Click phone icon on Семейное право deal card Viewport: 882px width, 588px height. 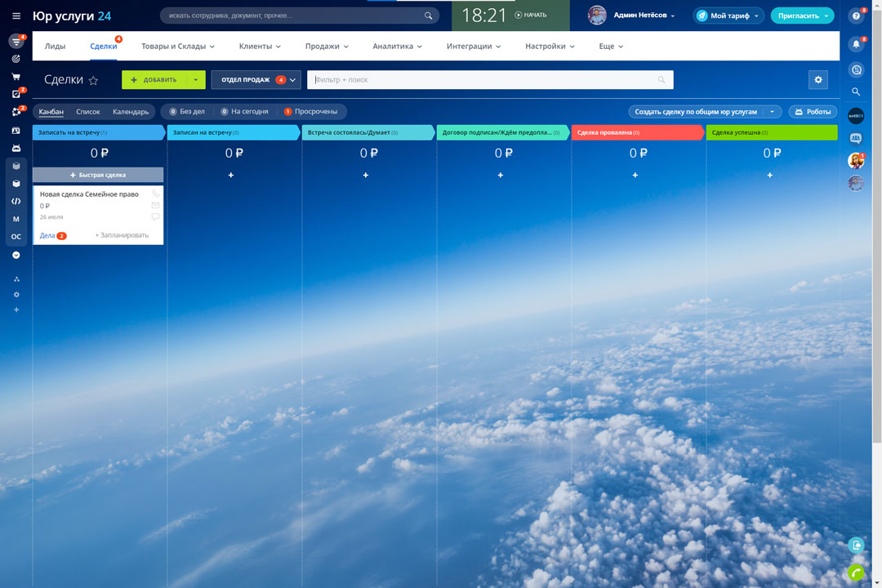[x=155, y=194]
